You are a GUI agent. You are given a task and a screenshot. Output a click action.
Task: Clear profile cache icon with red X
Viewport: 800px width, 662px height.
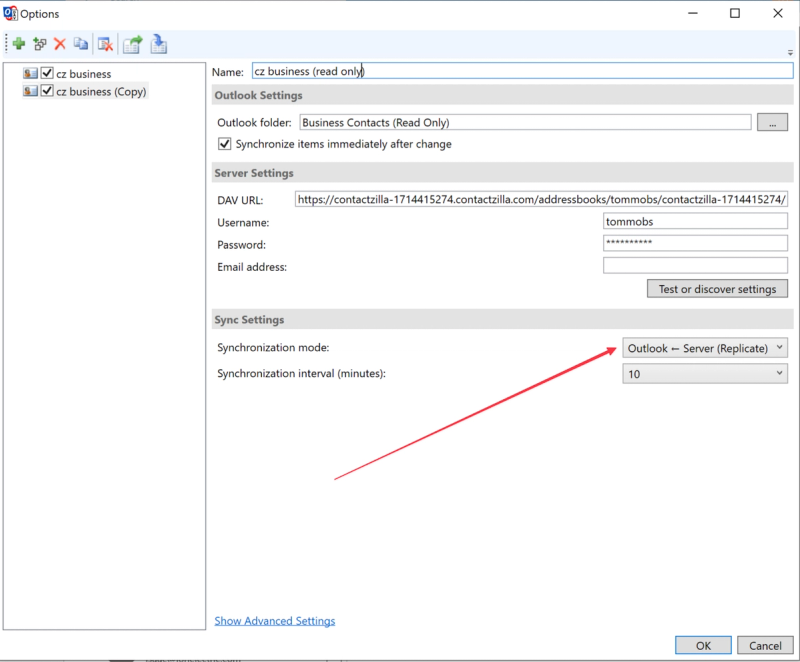coord(105,44)
